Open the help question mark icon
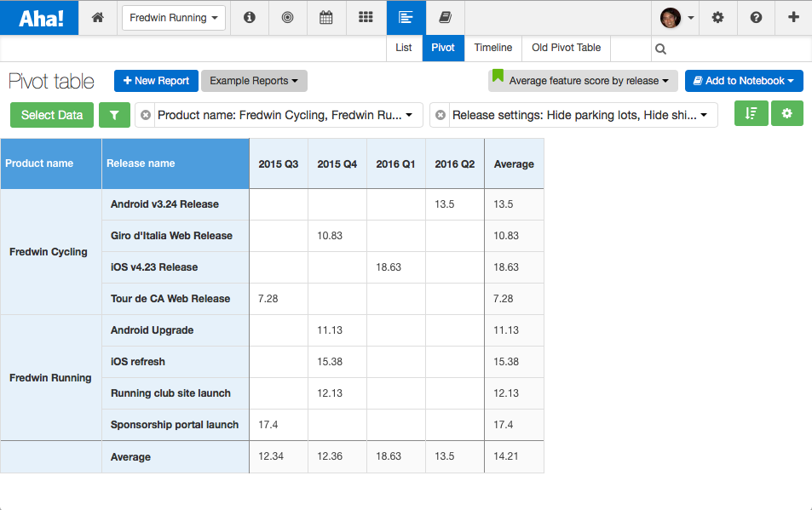Screen dimensions: 812x510 [x=756, y=18]
